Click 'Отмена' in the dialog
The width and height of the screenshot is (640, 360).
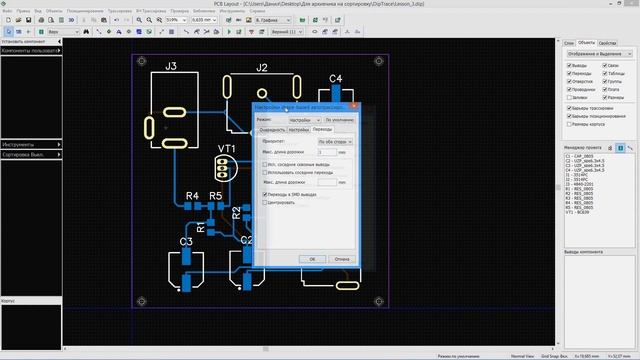[342, 259]
